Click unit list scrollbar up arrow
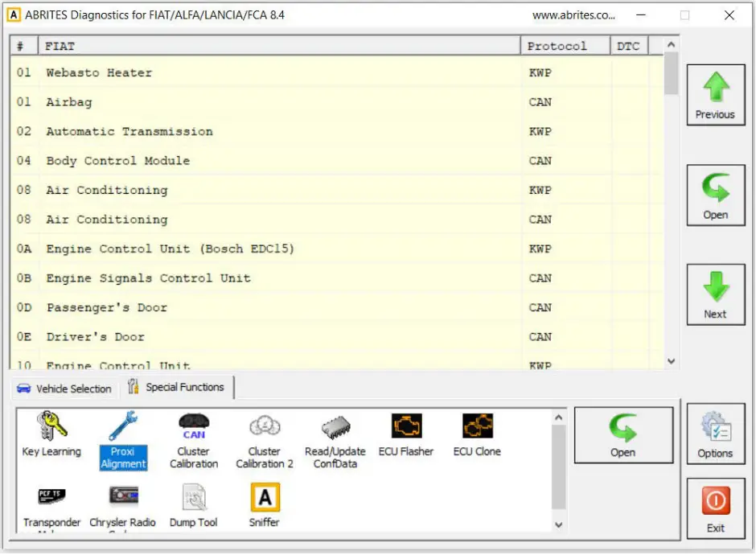The image size is (756, 555). coord(671,44)
